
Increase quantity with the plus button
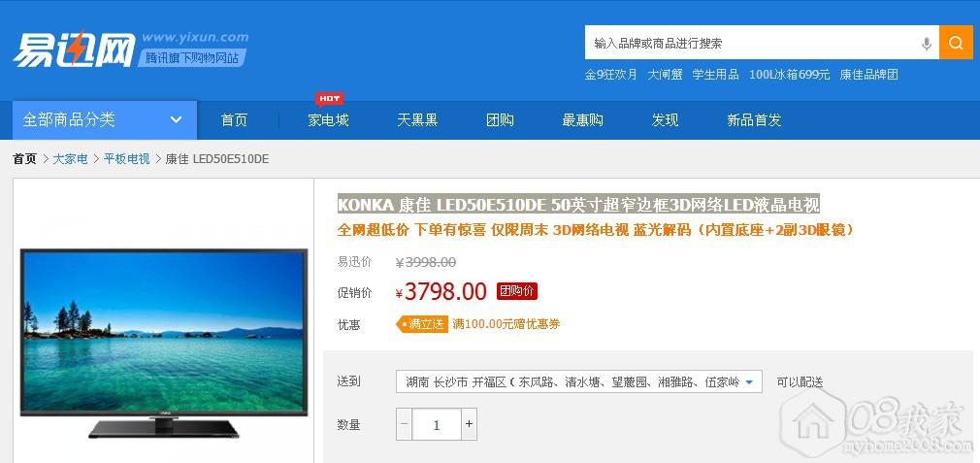point(470,424)
